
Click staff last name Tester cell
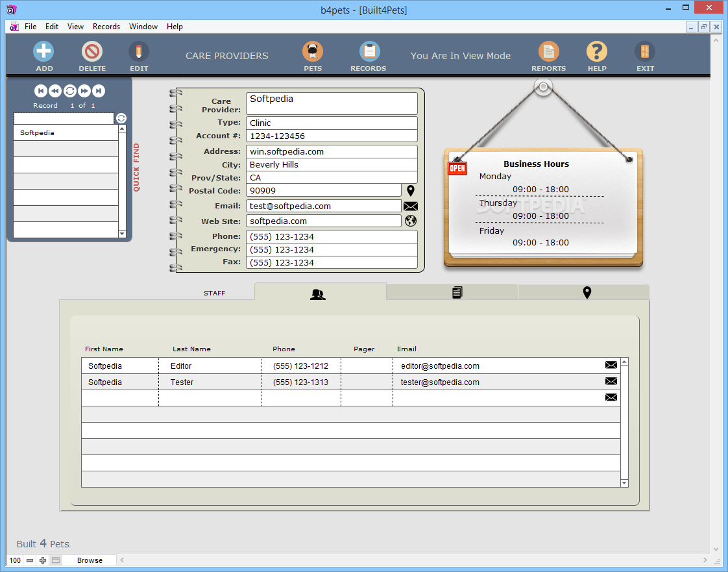(210, 382)
